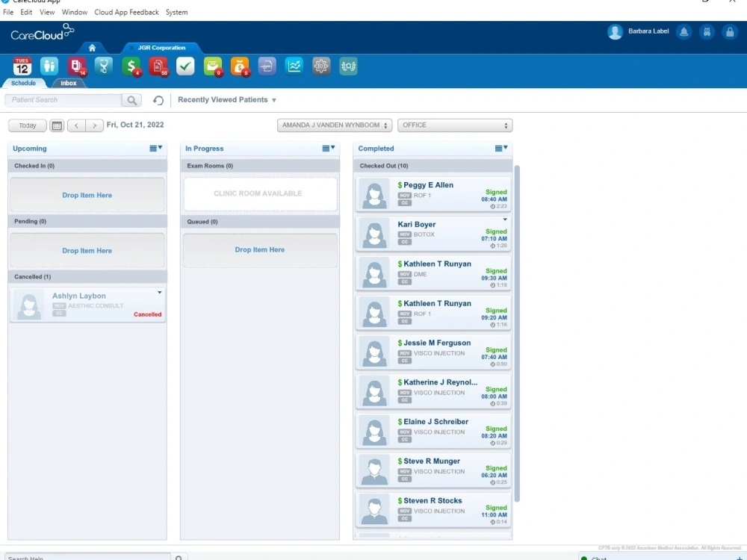The width and height of the screenshot is (747, 560).
Task: Open the notifications bell icon
Action: 684,32
